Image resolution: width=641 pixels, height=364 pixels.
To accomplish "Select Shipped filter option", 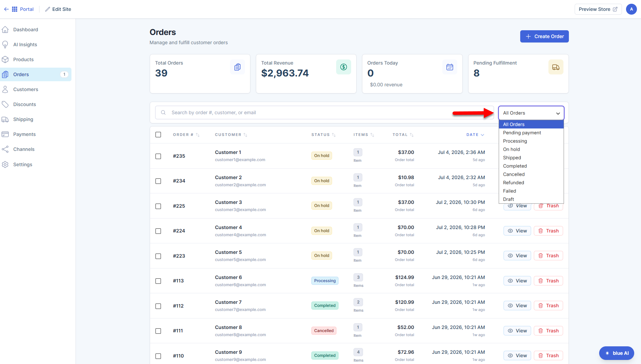I will click(x=531, y=158).
